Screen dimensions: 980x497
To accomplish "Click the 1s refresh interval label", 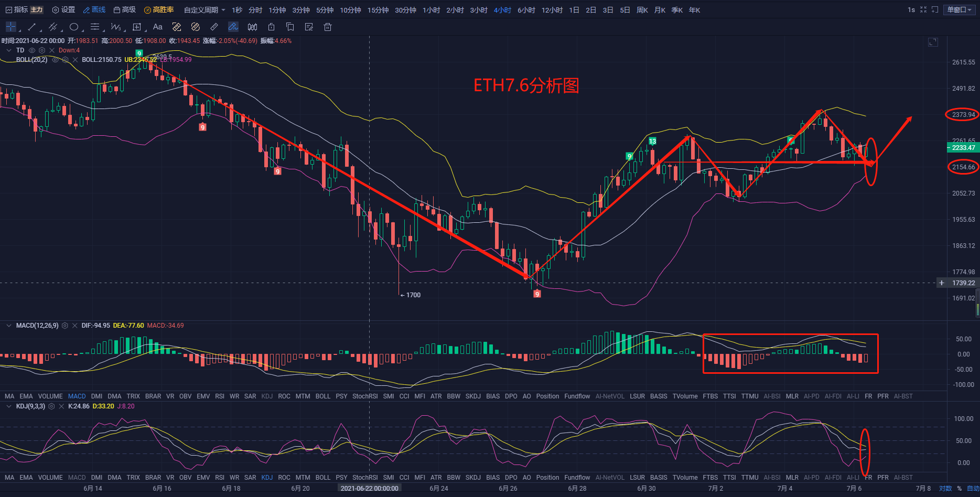I will pos(911,10).
